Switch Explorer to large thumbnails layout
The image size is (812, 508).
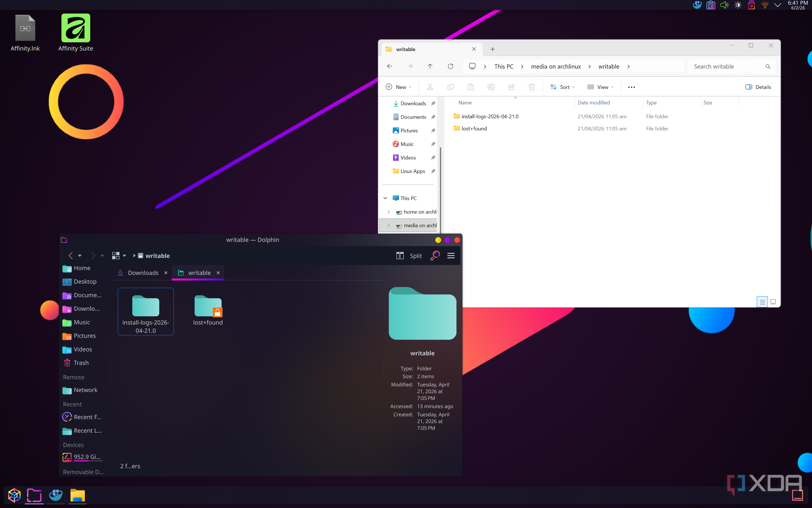[773, 302]
